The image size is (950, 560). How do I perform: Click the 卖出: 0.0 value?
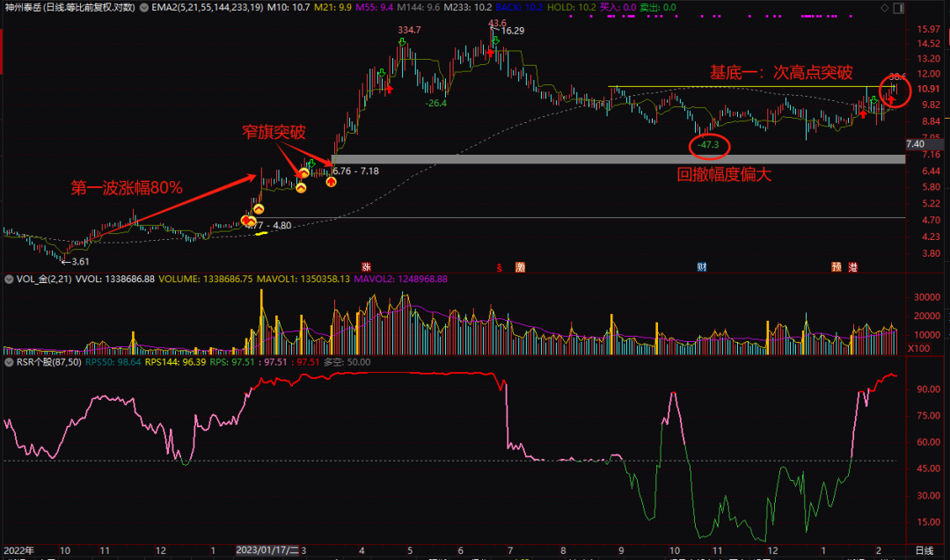coord(658,8)
